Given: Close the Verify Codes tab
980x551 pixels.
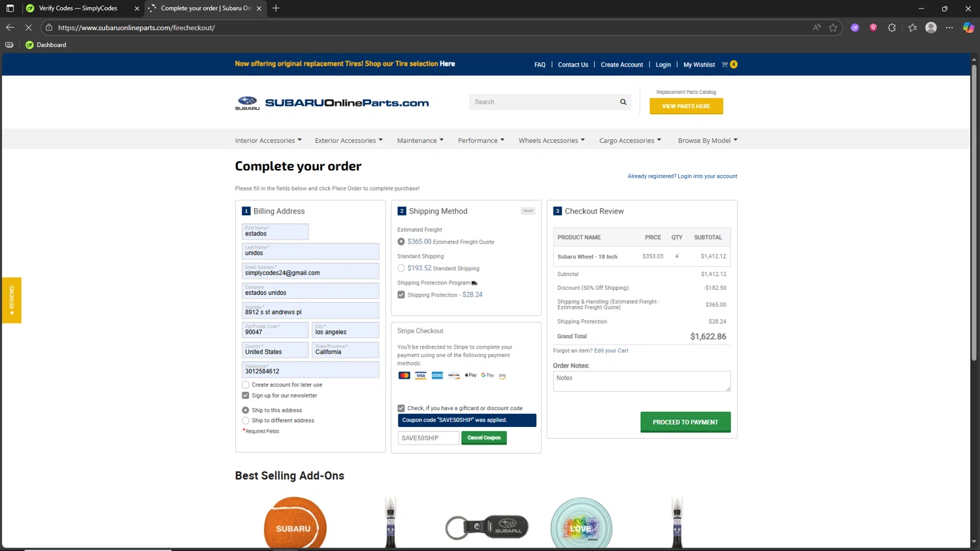Looking at the screenshot, I should tap(137, 8).
